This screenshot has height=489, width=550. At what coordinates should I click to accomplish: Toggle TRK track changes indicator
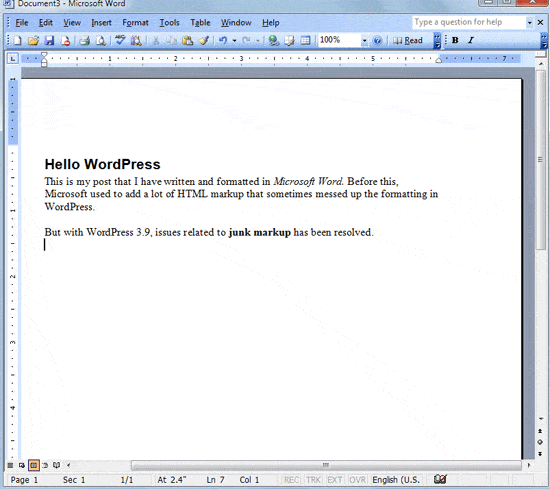tap(313, 480)
